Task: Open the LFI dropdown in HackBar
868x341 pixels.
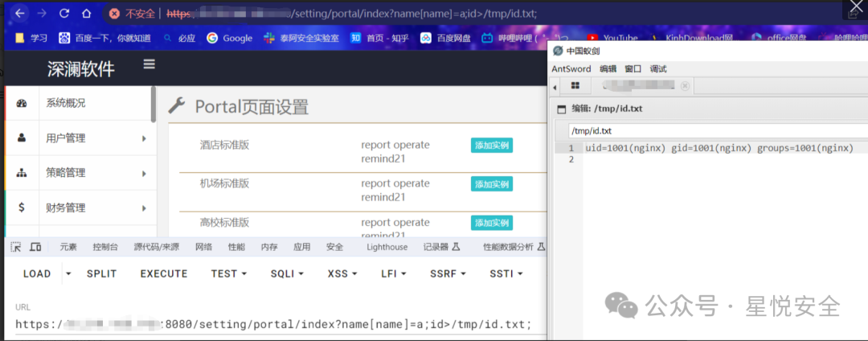Action: (394, 273)
